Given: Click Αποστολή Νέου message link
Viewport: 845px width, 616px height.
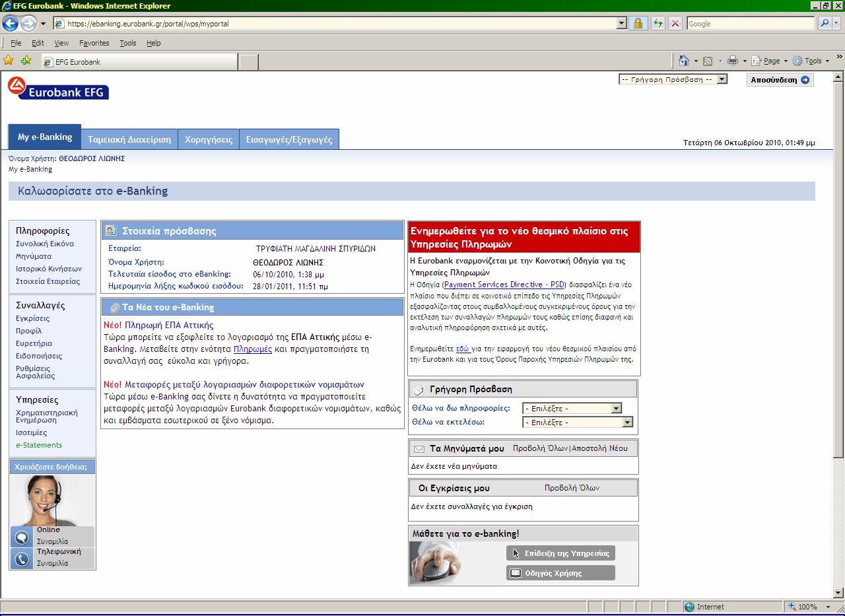Looking at the screenshot, I should click(599, 448).
